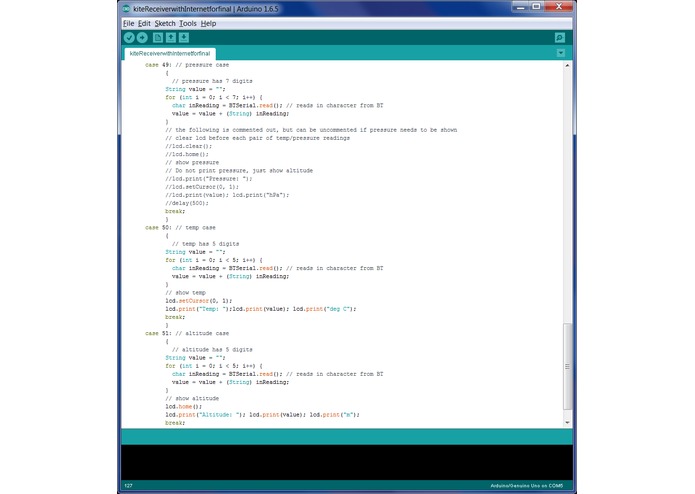This screenshot has width=695, height=494.
Task: Click the '// show temp' comment
Action: tap(185, 293)
